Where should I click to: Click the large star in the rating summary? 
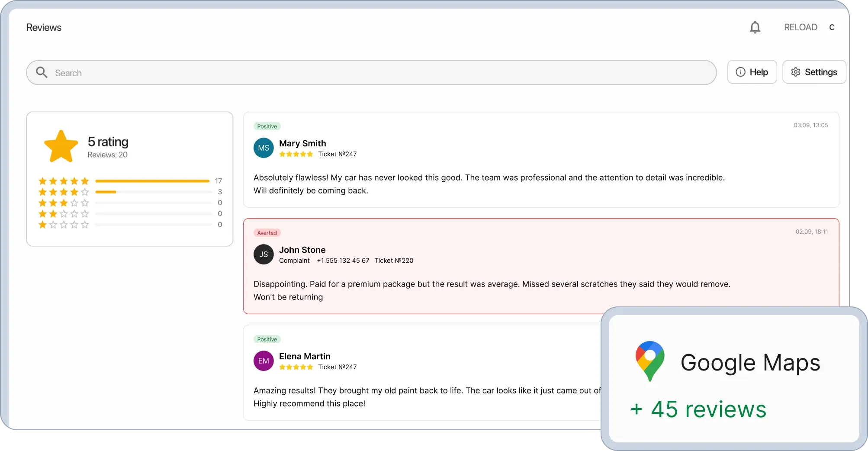pos(61,145)
